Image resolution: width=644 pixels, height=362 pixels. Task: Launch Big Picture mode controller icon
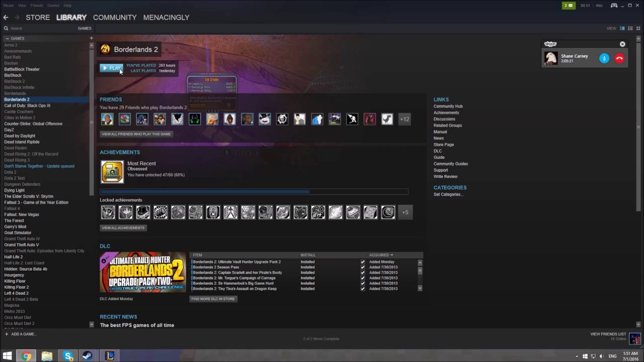[614, 6]
